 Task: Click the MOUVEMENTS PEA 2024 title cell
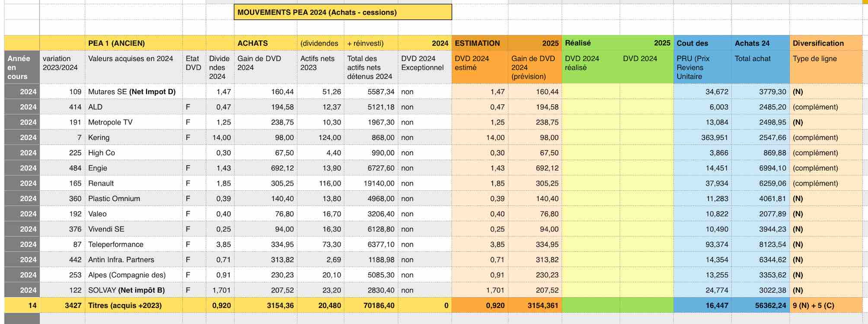tap(342, 12)
